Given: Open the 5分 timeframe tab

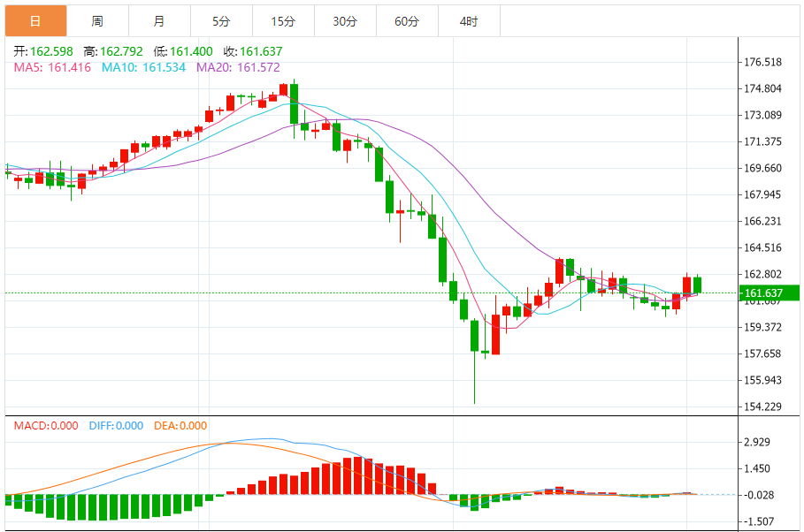Looking at the screenshot, I should point(221,21).
